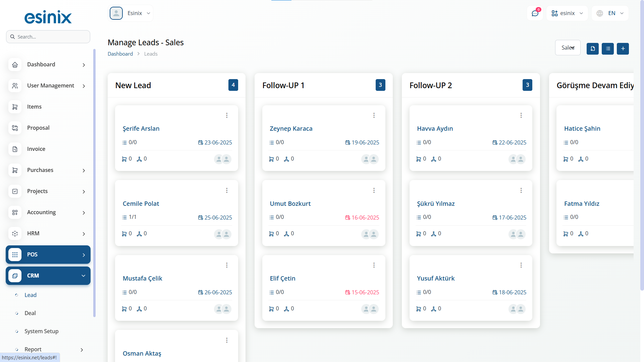Select Items in the sidebar
The height and width of the screenshot is (362, 644).
pos(34,107)
